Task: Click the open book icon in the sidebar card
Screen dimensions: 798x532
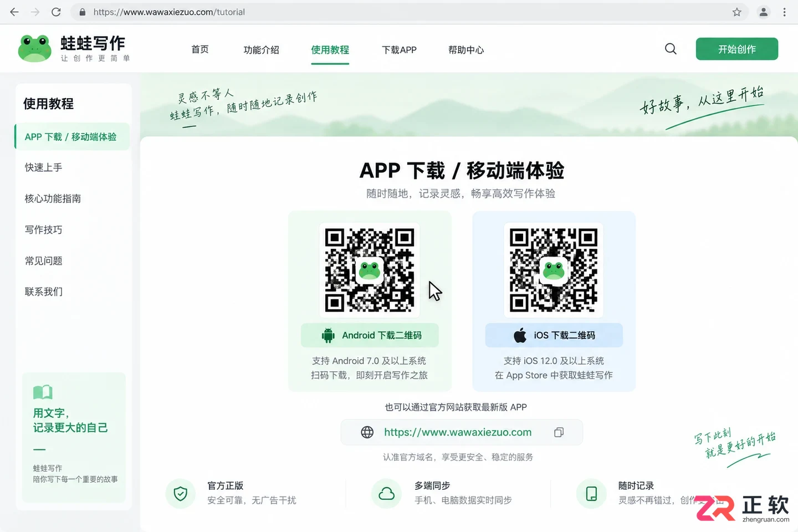Action: pyautogui.click(x=43, y=392)
